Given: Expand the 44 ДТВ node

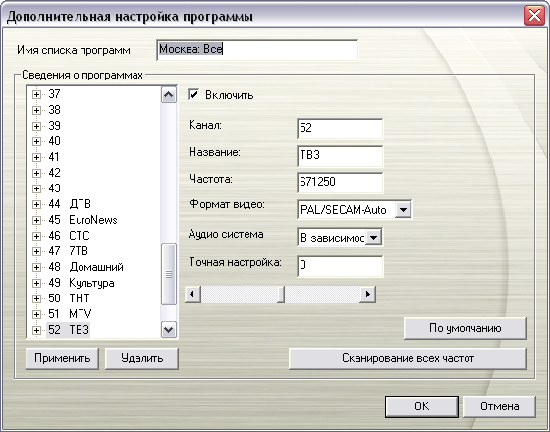Looking at the screenshot, I should point(36,204).
